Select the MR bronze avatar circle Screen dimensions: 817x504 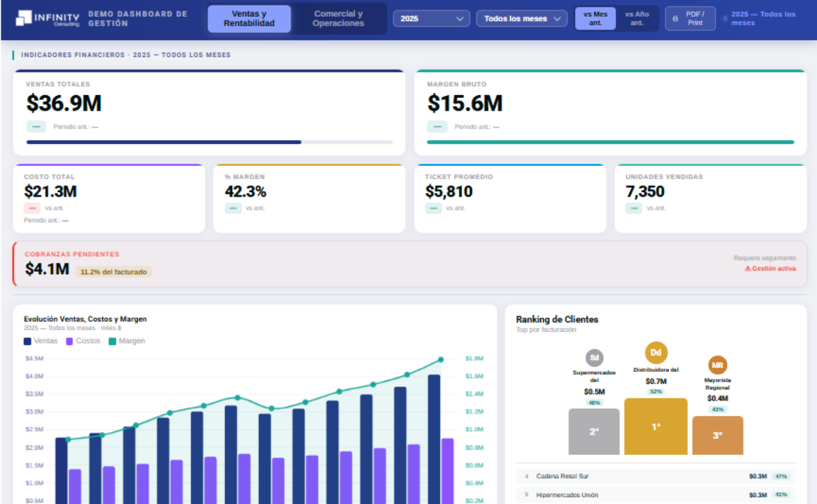point(718,365)
